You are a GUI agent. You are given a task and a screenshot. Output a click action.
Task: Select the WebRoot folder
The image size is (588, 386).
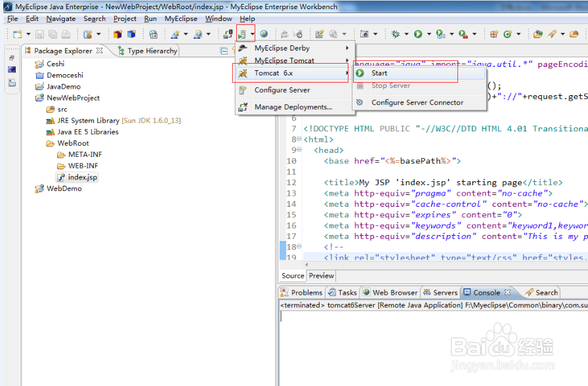[68, 143]
